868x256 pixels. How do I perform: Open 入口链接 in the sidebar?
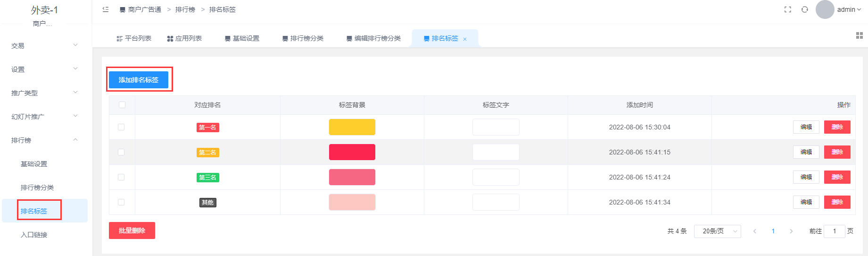point(34,235)
